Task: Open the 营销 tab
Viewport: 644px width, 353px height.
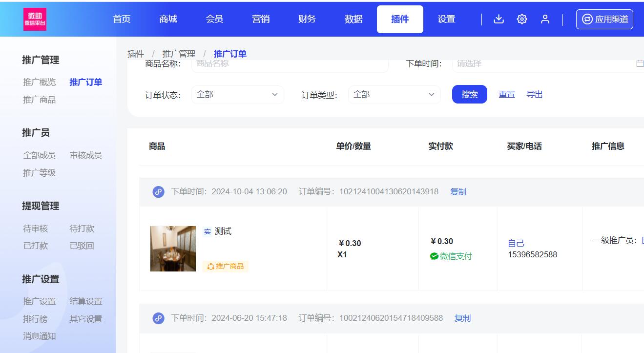Action: tap(261, 19)
